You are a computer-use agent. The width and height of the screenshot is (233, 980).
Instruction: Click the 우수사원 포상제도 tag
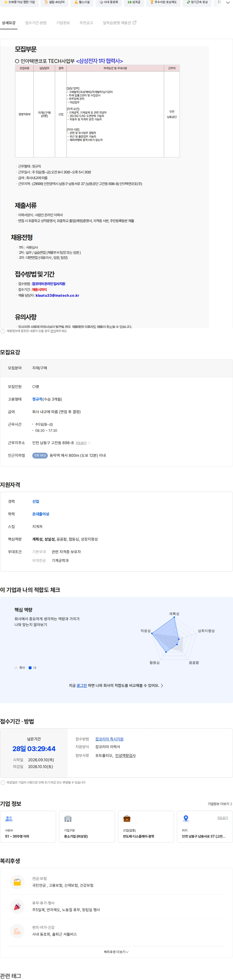163,2
